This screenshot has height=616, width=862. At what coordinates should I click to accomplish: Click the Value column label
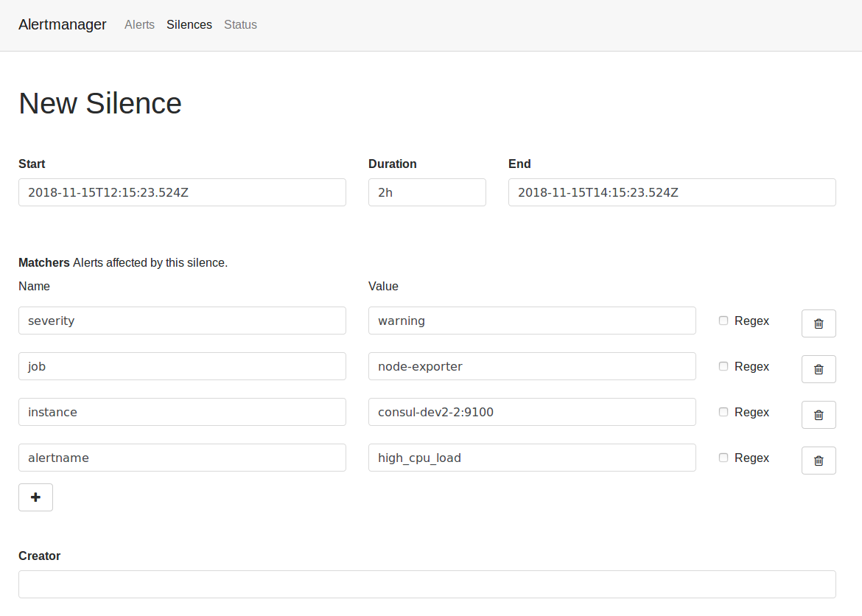[383, 286]
